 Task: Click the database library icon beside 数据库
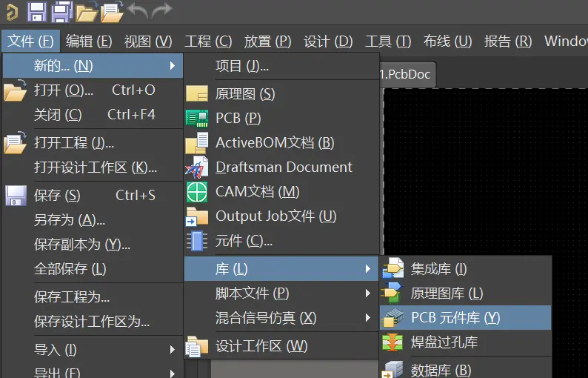[392, 369]
